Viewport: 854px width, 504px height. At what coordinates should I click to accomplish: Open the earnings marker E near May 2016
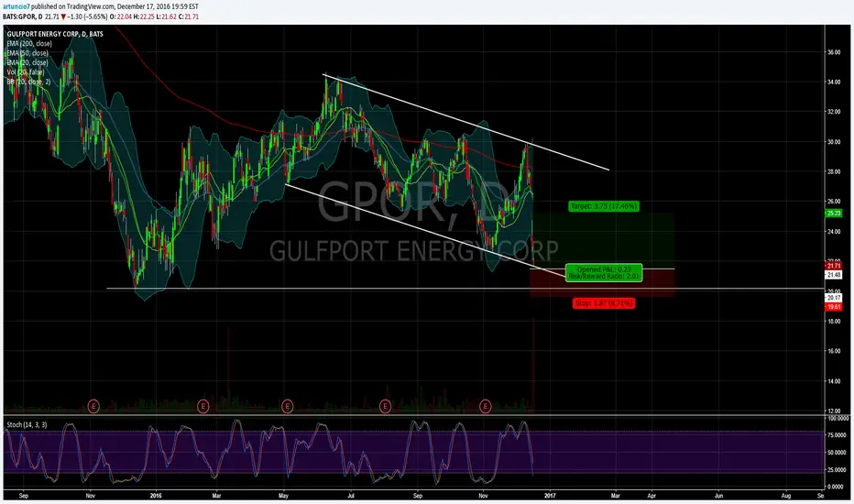pyautogui.click(x=287, y=406)
